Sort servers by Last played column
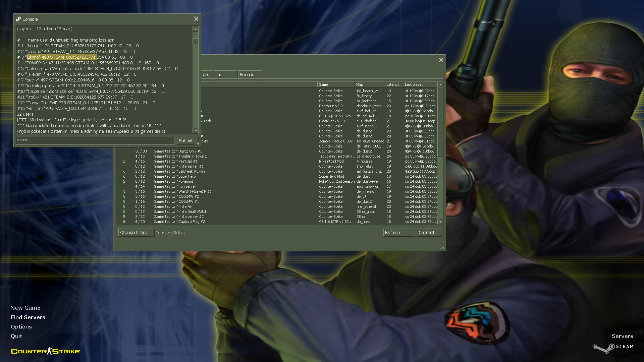This screenshot has height=362, width=644. [x=420, y=84]
